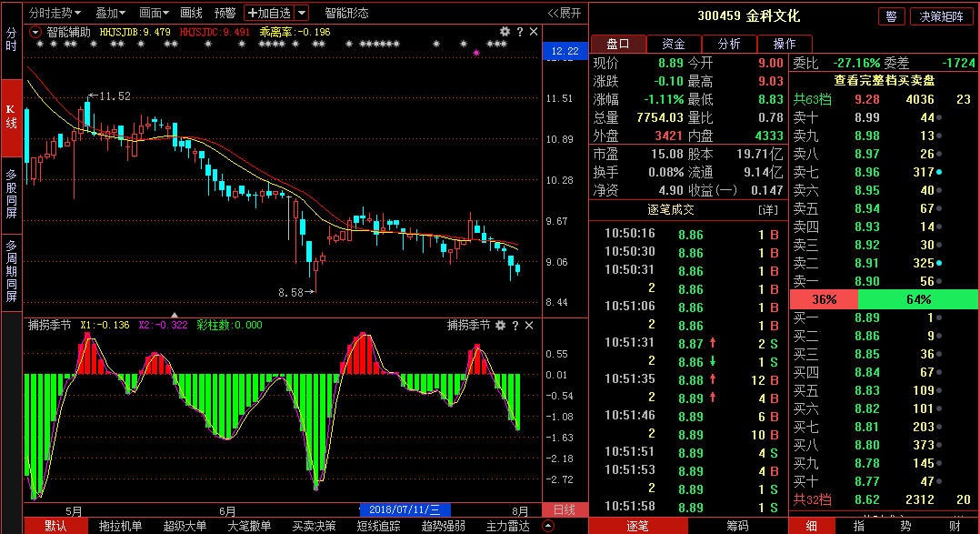The height and width of the screenshot is (534, 980).
Task: Select 超级大单 bottom tab
Action: point(185,526)
